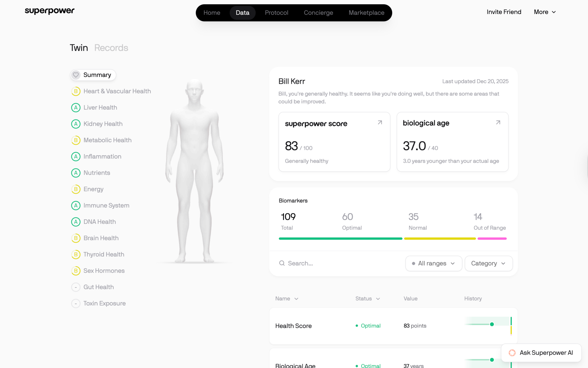Go to Protocol in the top navigation
This screenshot has height=368, width=588.
[x=276, y=13]
